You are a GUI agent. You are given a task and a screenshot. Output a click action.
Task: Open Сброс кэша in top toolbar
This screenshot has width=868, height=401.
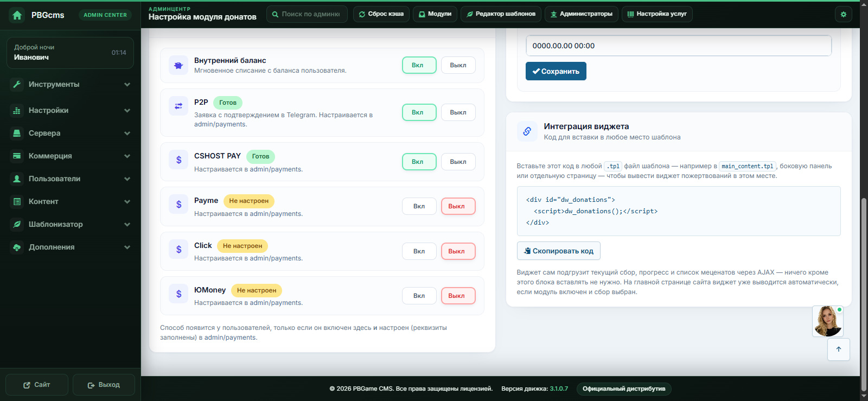point(381,14)
